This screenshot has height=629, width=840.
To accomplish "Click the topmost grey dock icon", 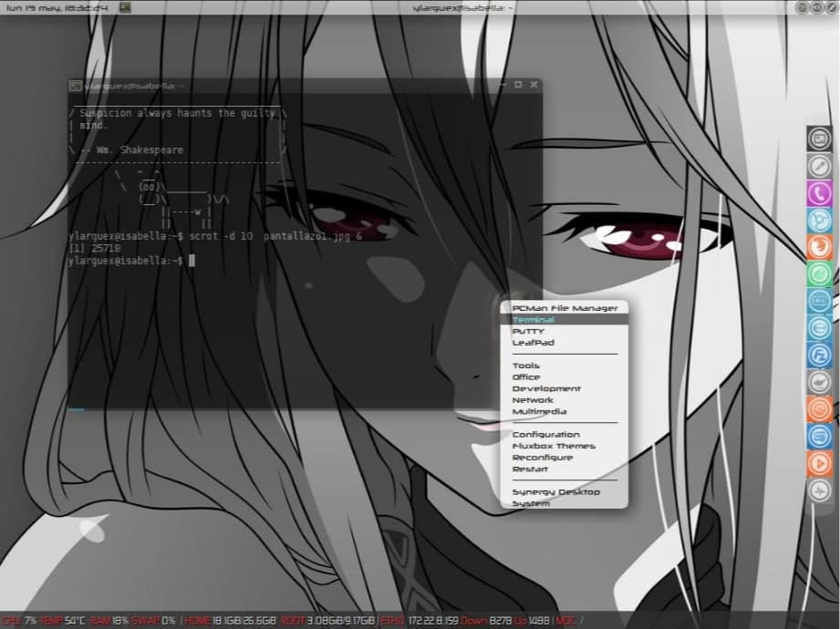I will point(819,139).
